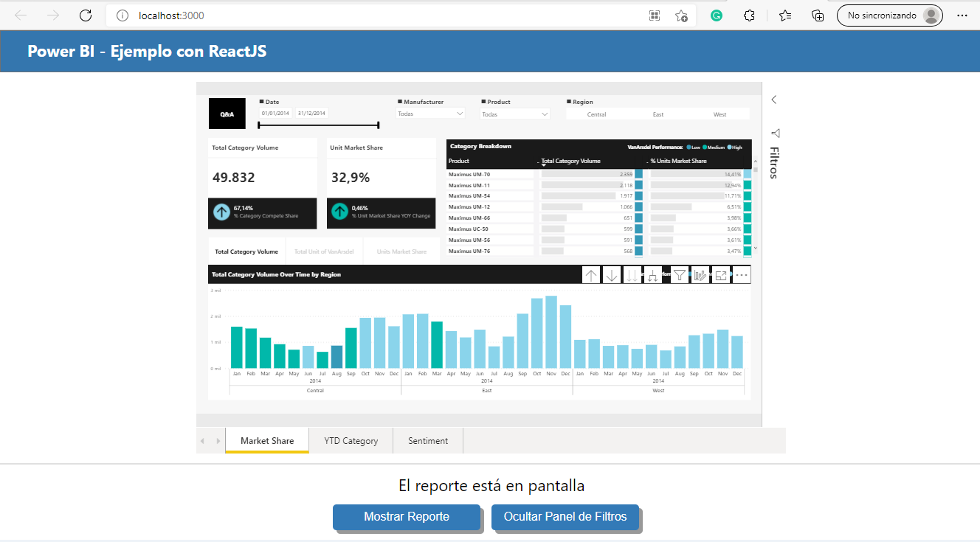Toggle the Low legend item in VanArsdel Performance
The image size is (980, 542).
696,147
